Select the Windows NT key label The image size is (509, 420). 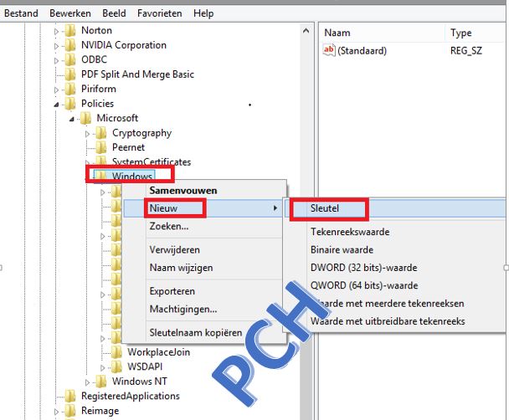[x=140, y=382]
